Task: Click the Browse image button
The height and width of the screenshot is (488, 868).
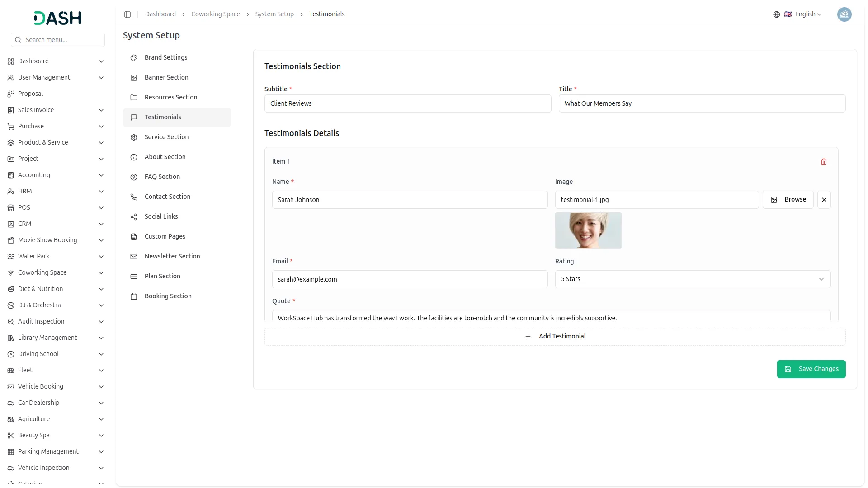Action: 788,200
